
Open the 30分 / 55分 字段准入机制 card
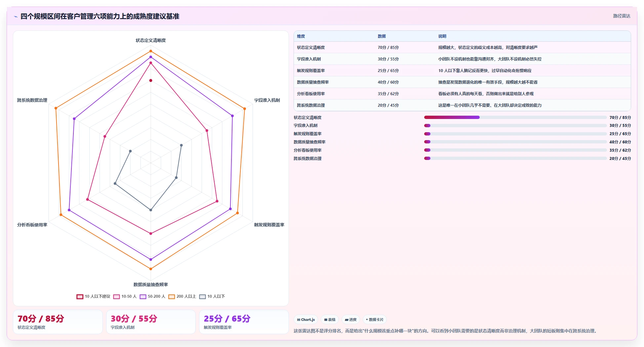tap(151, 322)
